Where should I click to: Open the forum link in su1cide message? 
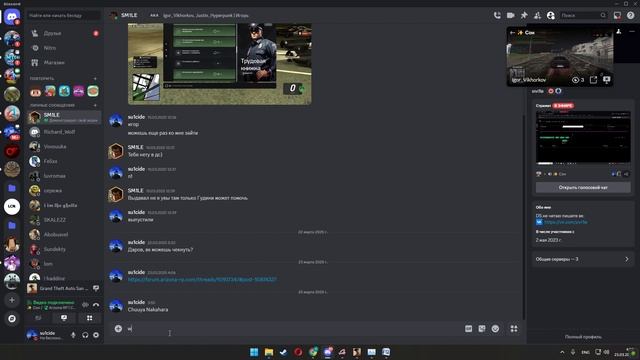(x=202, y=280)
